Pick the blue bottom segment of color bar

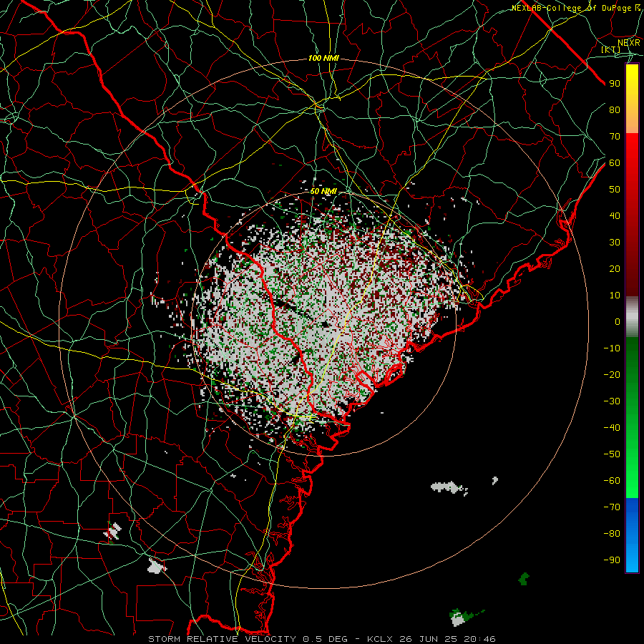click(632, 535)
